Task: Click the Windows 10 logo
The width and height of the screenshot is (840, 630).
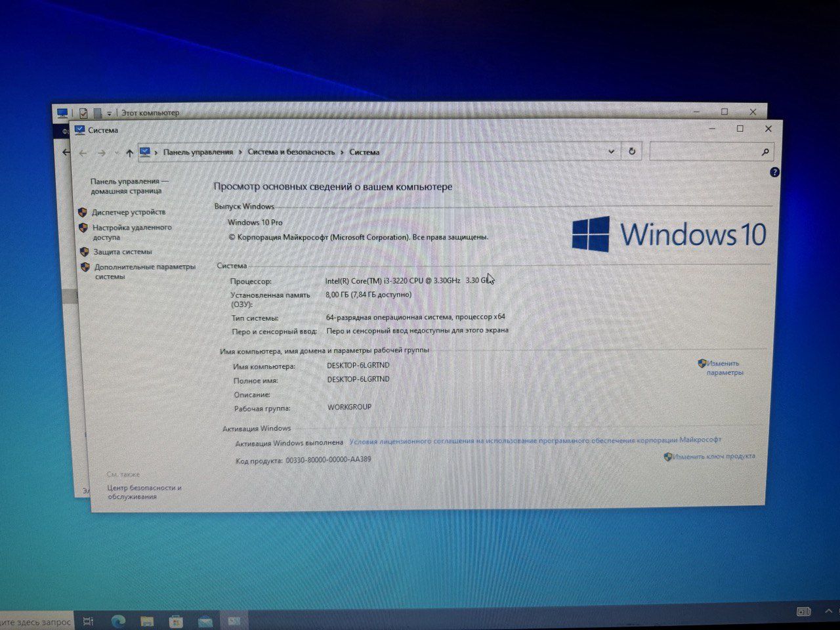Action: [x=669, y=234]
